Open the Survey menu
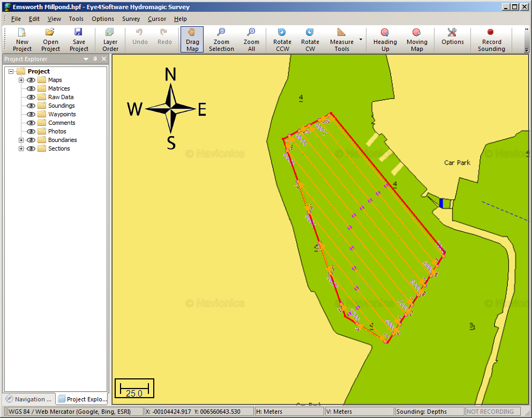This screenshot has width=532, height=418. point(131,18)
